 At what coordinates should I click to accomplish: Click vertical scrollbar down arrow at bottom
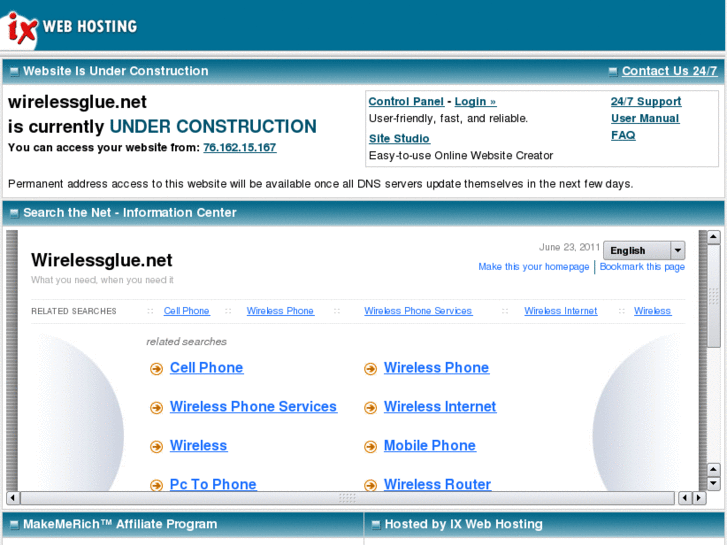point(714,484)
